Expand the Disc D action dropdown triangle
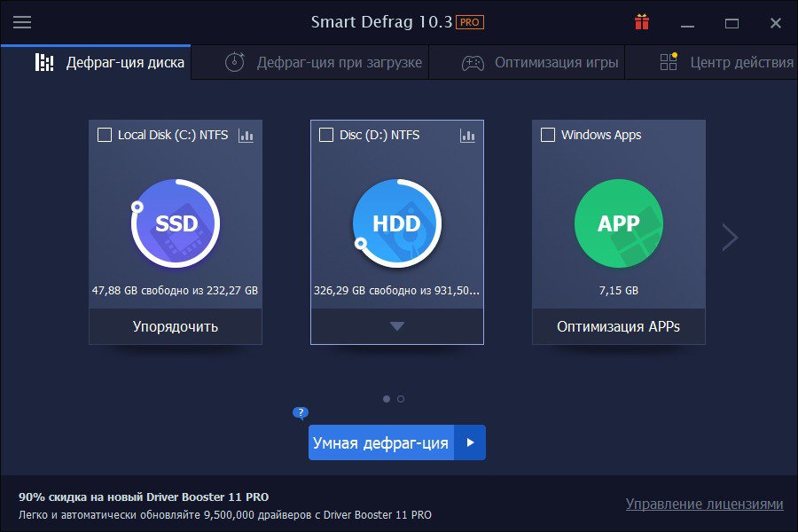 click(x=397, y=326)
